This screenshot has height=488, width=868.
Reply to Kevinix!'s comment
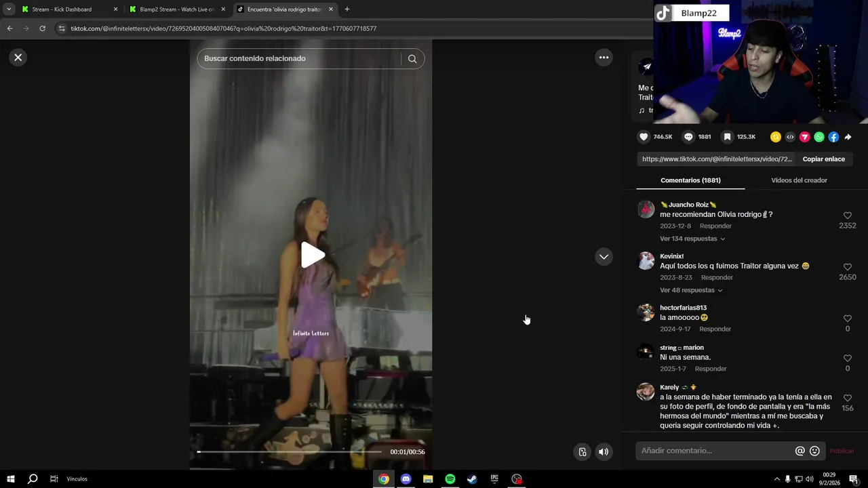point(717,277)
